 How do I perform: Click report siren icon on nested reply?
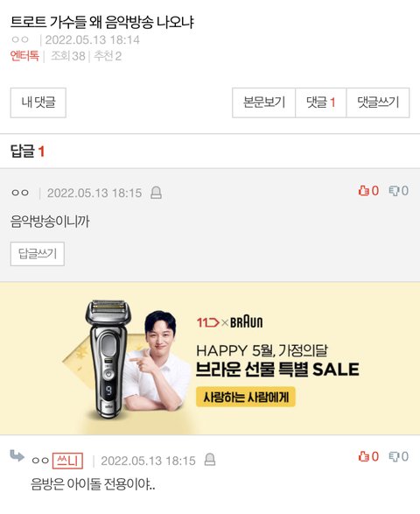[210, 460]
